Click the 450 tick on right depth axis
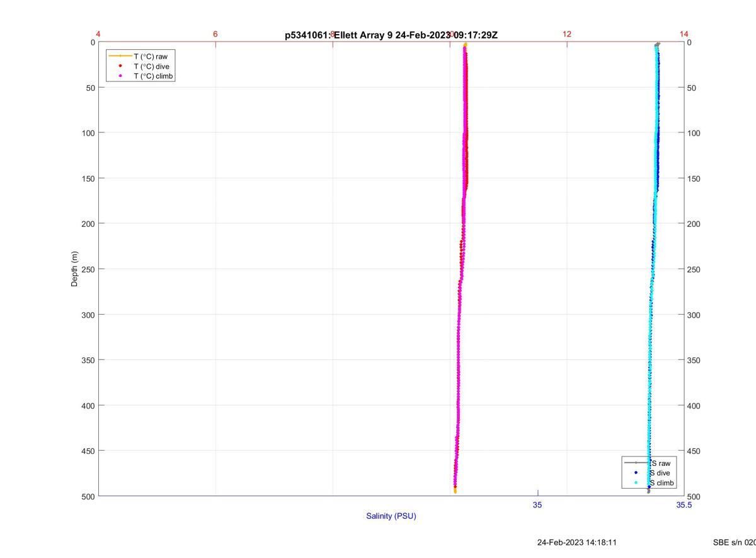The height and width of the screenshot is (558, 756). coord(694,451)
